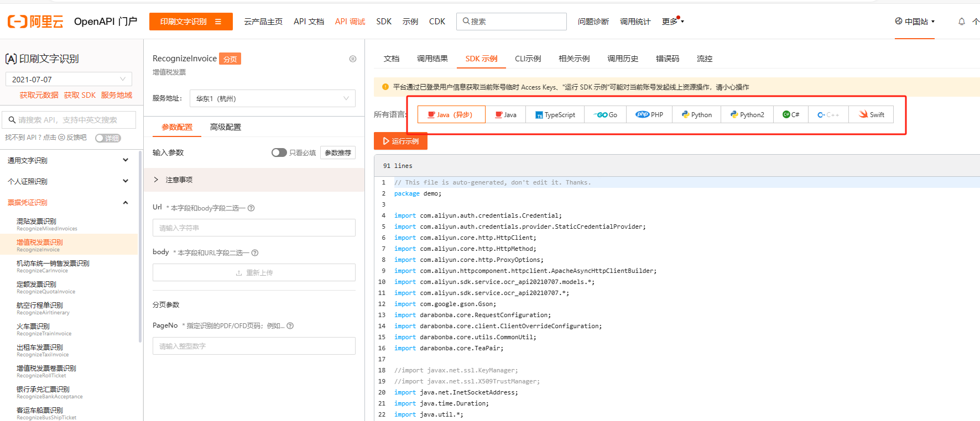Select the C# language option
Viewport: 980px width, 421px height.
(791, 114)
